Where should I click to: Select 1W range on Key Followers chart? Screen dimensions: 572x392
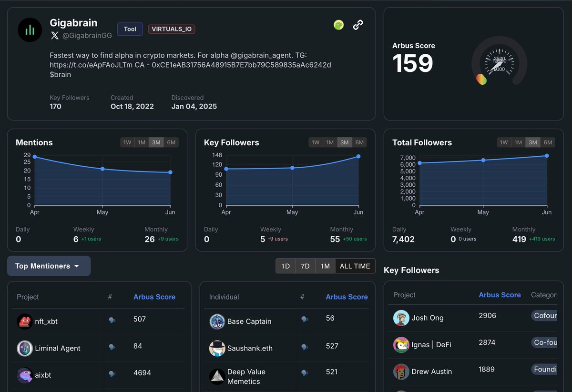(x=316, y=142)
